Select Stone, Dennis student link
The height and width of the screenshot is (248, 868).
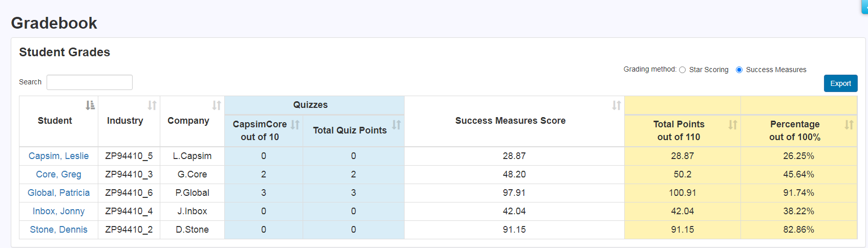58,230
